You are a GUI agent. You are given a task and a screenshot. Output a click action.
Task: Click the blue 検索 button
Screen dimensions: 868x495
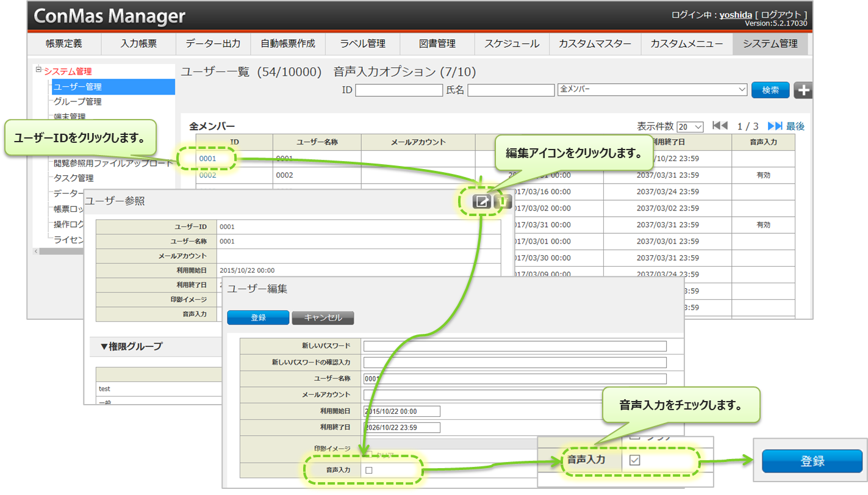pos(770,90)
